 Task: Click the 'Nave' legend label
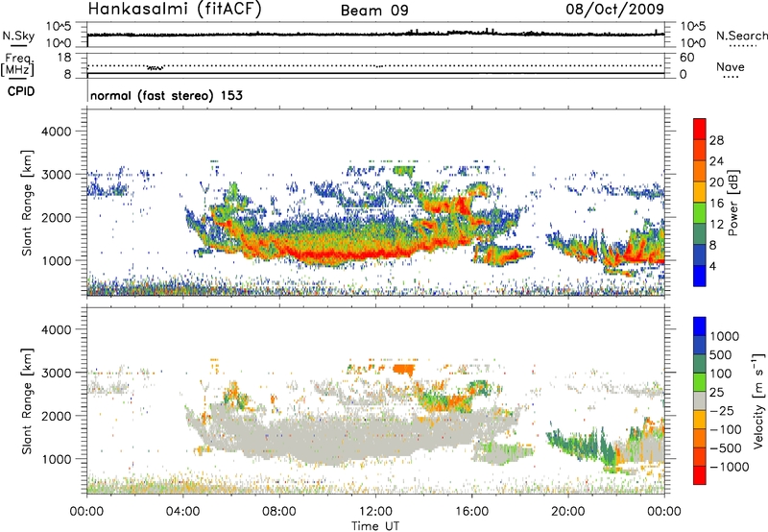pos(731,66)
